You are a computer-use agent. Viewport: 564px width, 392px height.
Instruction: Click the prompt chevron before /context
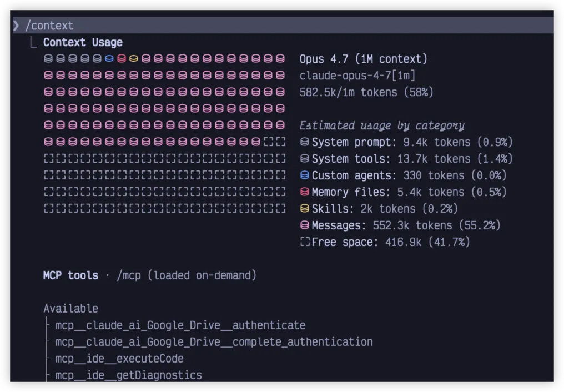16,26
